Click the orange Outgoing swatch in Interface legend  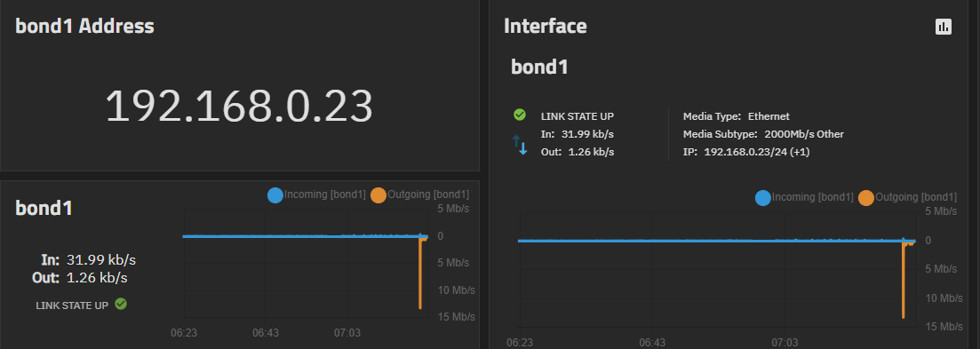tap(865, 198)
